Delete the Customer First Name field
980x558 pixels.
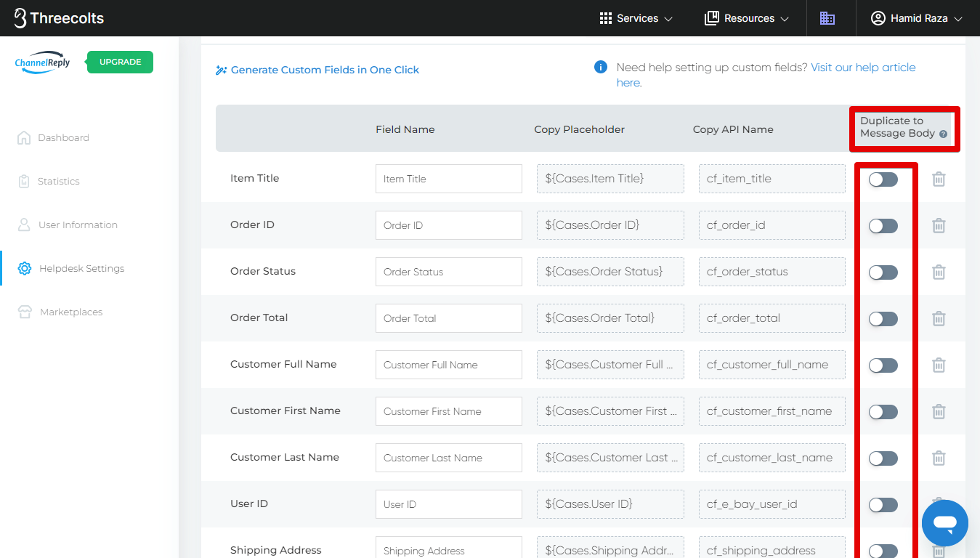point(939,411)
